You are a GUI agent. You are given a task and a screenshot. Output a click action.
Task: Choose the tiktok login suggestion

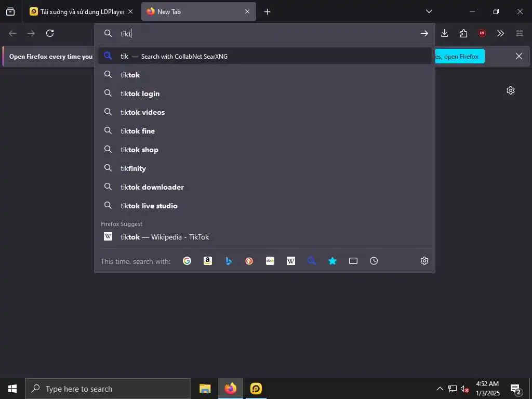coord(264,94)
